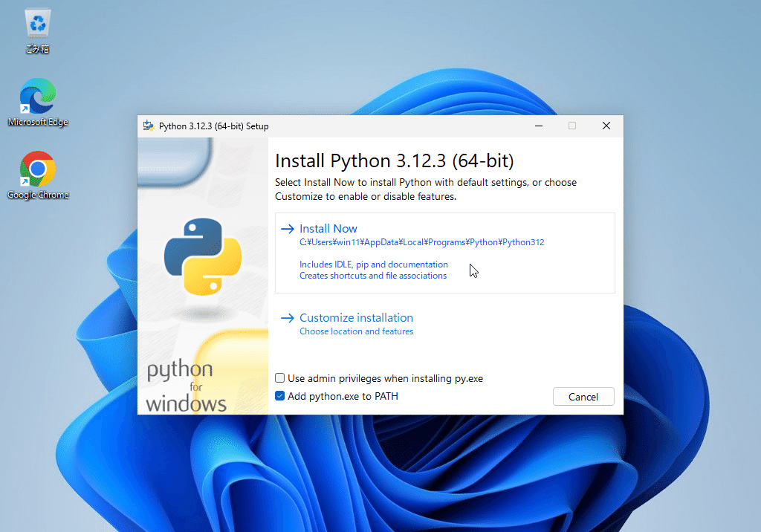
Task: Click the arrow icon beside Install Now
Action: tap(288, 229)
